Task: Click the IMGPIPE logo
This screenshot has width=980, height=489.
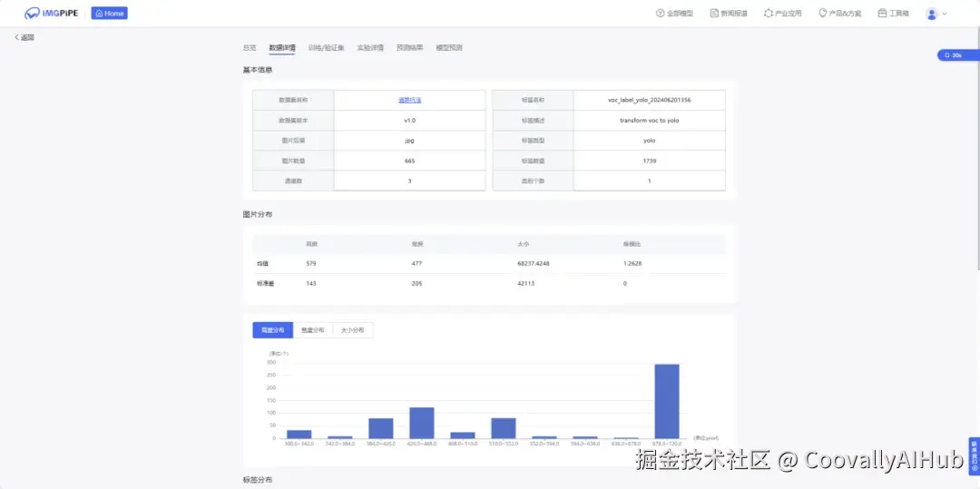Action: (x=51, y=13)
